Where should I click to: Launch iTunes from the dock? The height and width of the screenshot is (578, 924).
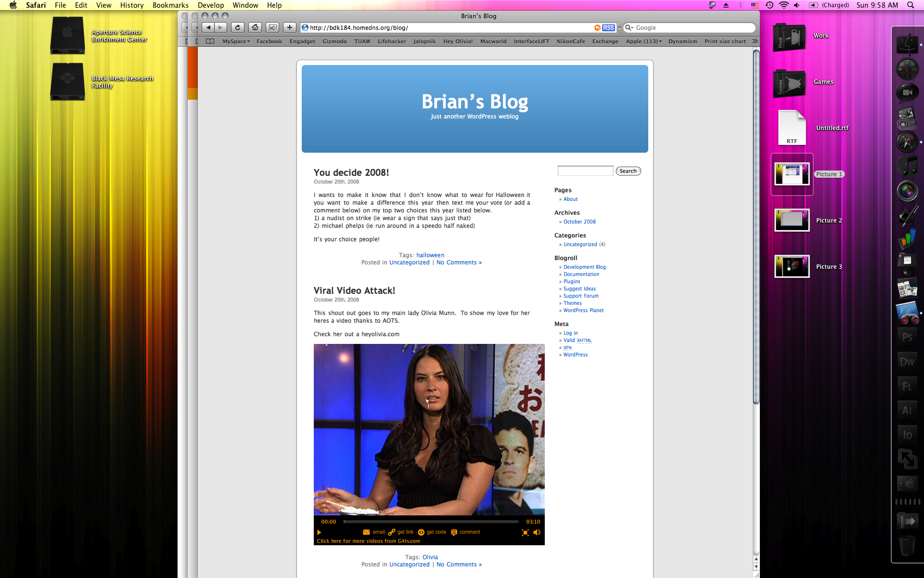pos(907,167)
